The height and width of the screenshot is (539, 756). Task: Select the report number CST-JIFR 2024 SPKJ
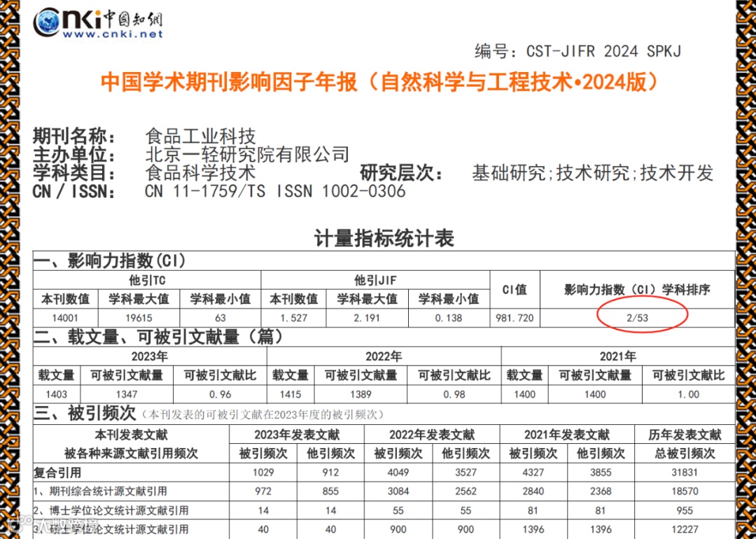(x=603, y=51)
